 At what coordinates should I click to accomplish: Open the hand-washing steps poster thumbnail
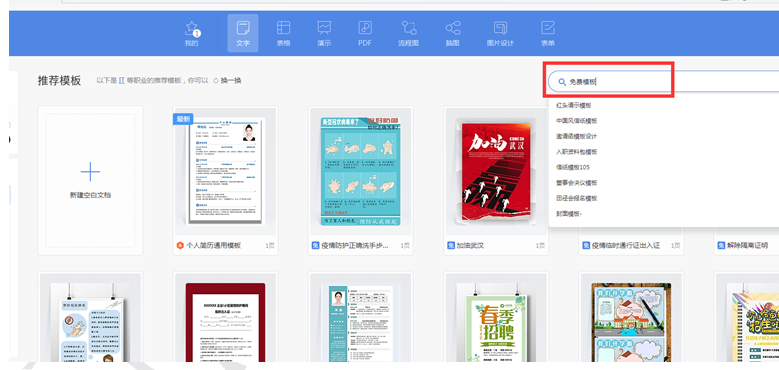(360, 171)
